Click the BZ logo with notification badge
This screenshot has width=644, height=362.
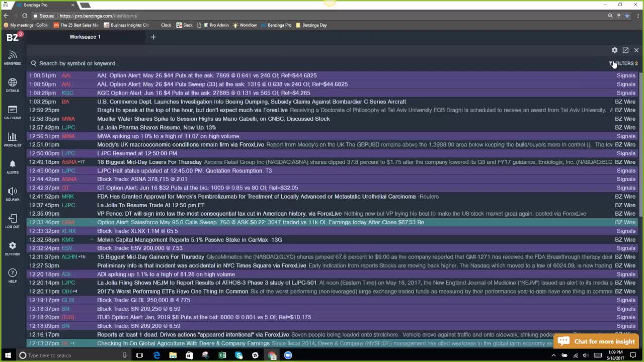click(14, 37)
